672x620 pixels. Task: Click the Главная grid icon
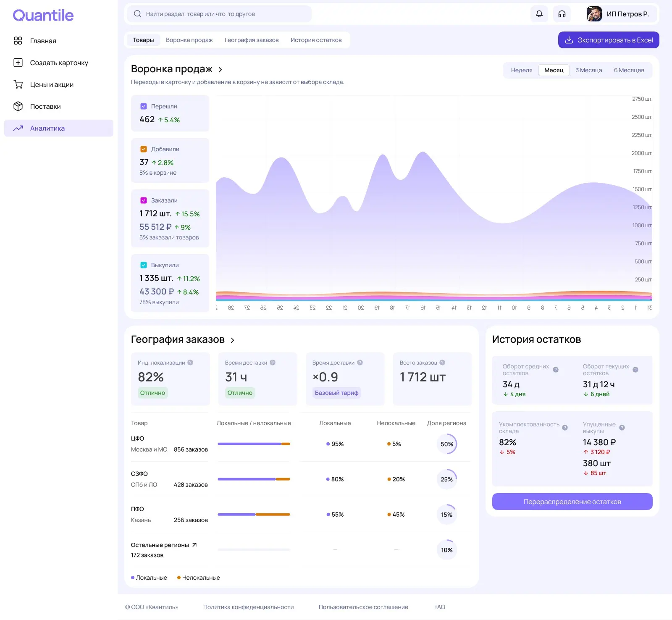(x=18, y=41)
